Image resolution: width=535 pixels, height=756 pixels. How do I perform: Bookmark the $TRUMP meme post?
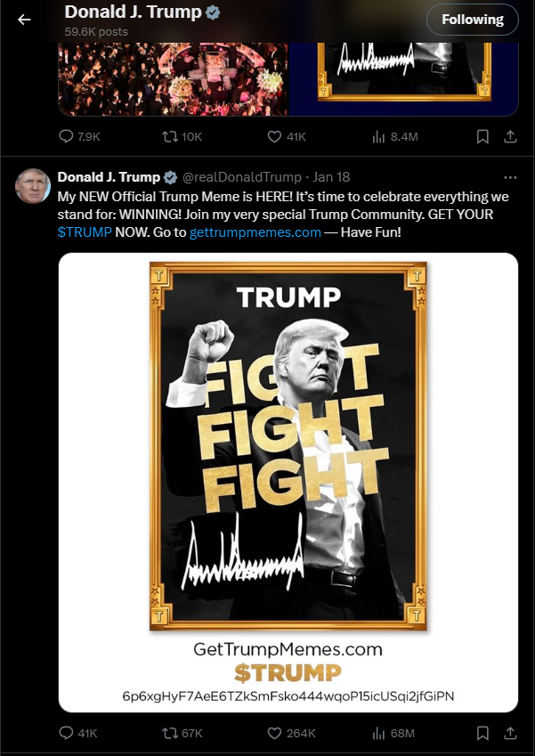tap(482, 733)
